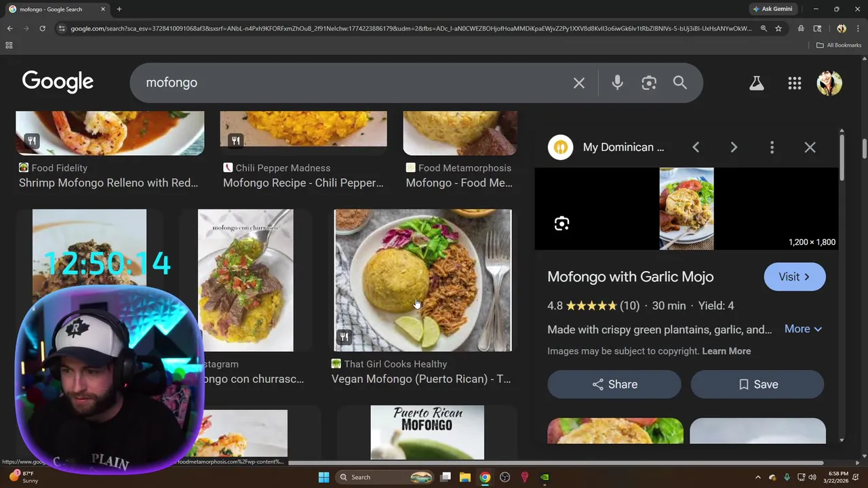Screen dimensions: 868x488
Task: Expand description with More chevron
Action: click(804, 329)
